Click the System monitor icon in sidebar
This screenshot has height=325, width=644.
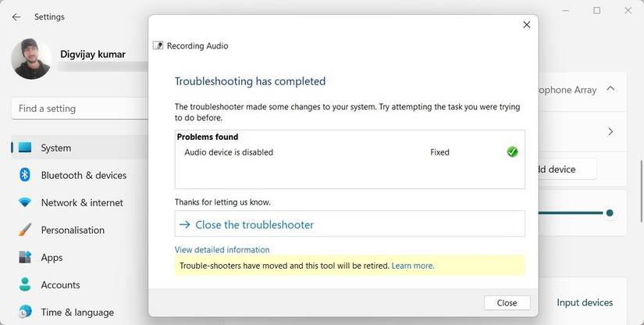[x=25, y=148]
